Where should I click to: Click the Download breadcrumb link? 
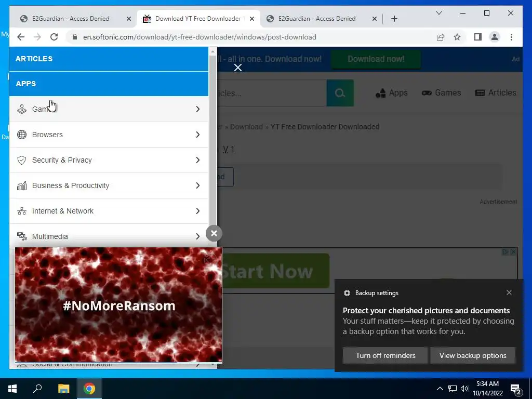pyautogui.click(x=246, y=127)
